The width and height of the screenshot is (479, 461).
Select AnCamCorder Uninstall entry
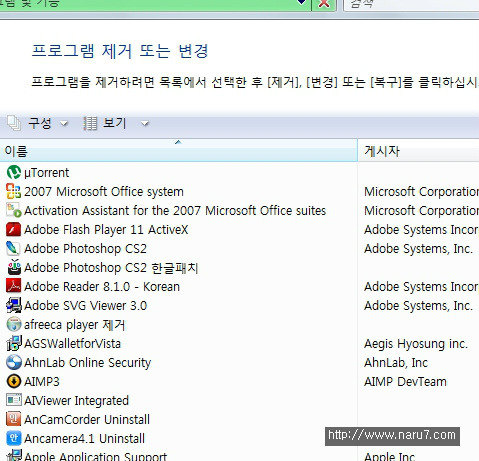(87, 420)
